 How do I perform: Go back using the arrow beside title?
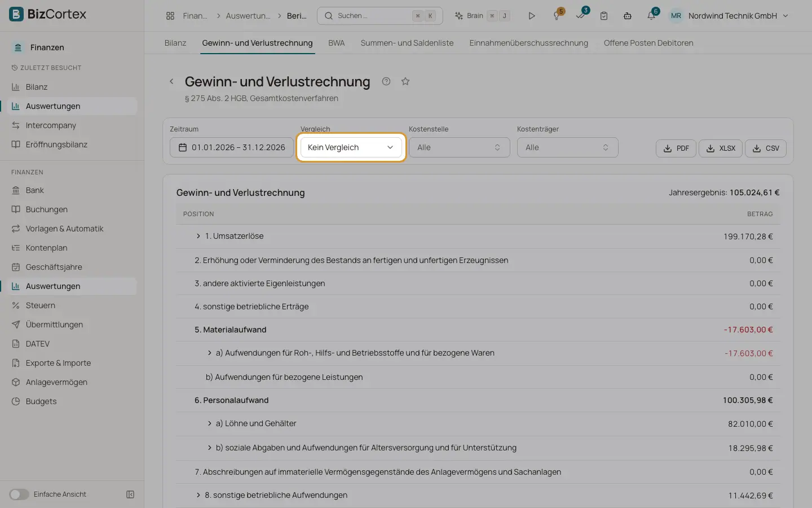pyautogui.click(x=171, y=81)
